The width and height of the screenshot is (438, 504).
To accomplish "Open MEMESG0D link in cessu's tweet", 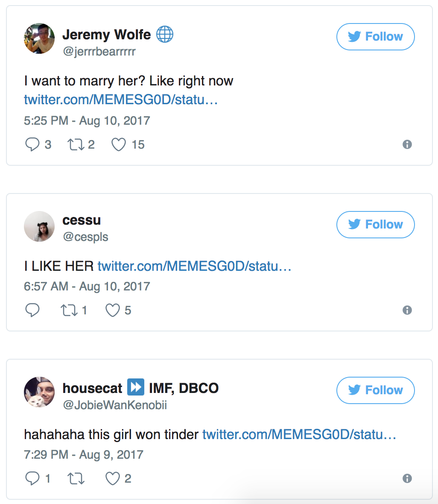I will pos(194,266).
